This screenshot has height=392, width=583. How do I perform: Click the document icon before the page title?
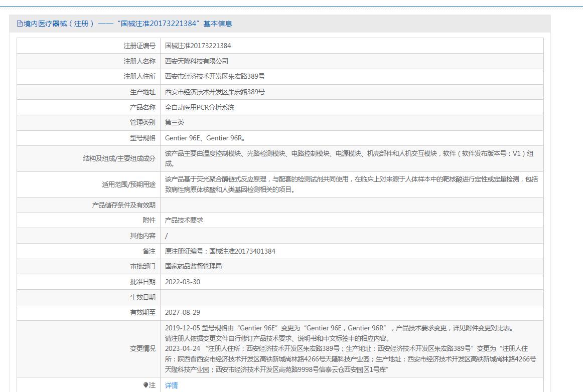point(20,24)
